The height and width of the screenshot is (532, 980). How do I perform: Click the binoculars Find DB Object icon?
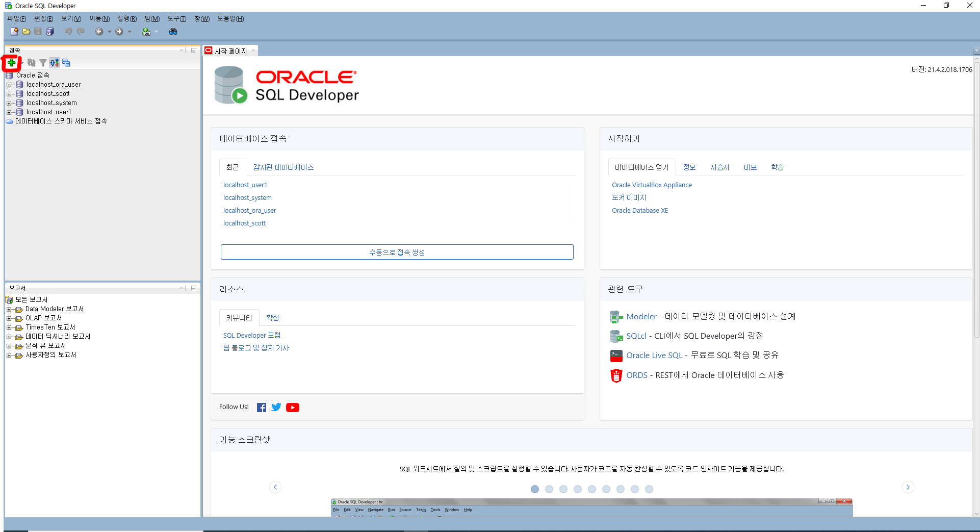(173, 32)
